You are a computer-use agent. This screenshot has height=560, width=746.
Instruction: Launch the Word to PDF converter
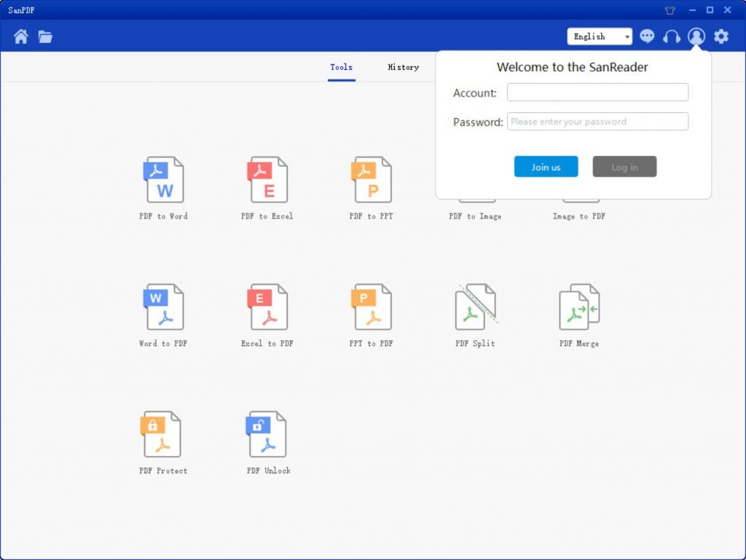click(x=163, y=315)
